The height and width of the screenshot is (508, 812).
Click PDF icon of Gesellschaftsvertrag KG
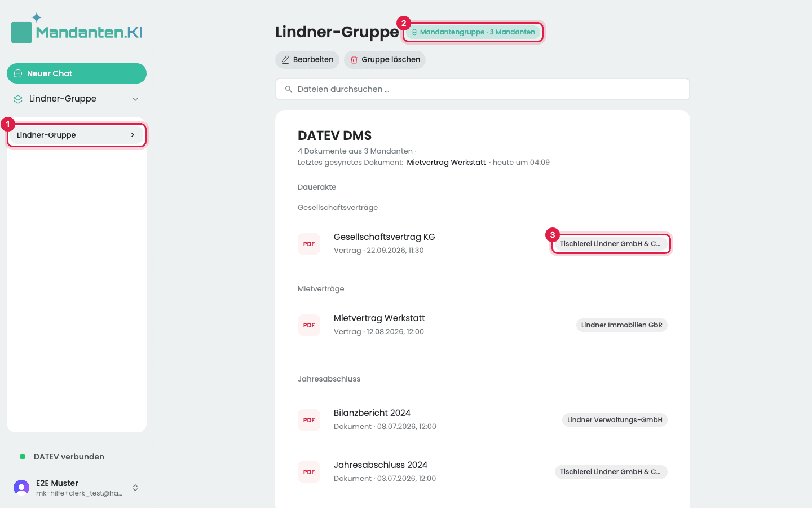tap(309, 244)
